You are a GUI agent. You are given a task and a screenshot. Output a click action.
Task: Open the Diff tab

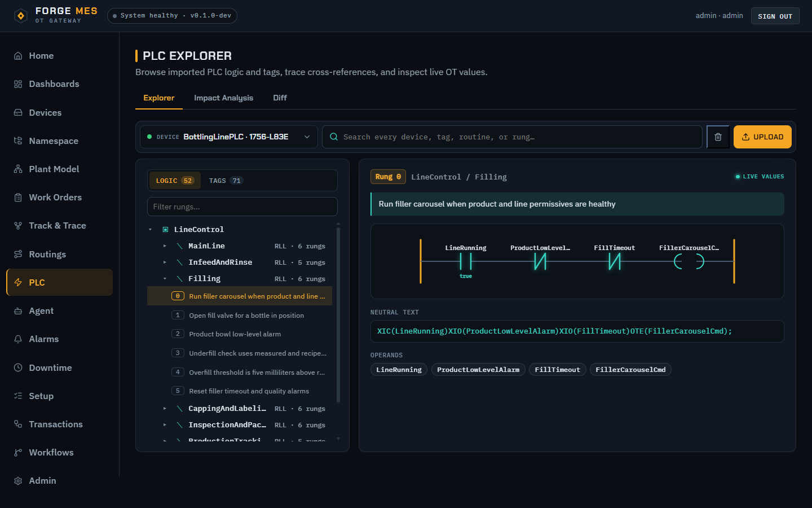point(280,98)
